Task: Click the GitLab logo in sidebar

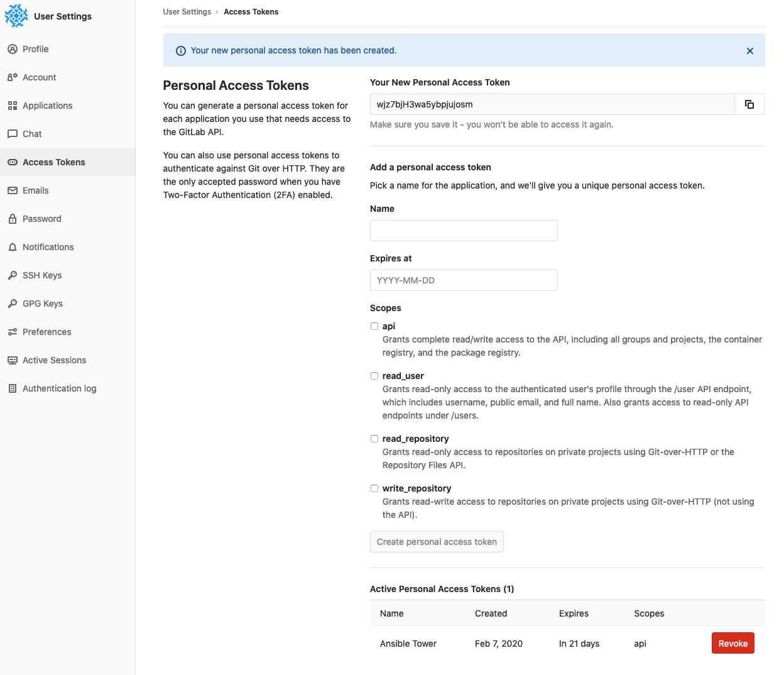Action: (x=16, y=16)
